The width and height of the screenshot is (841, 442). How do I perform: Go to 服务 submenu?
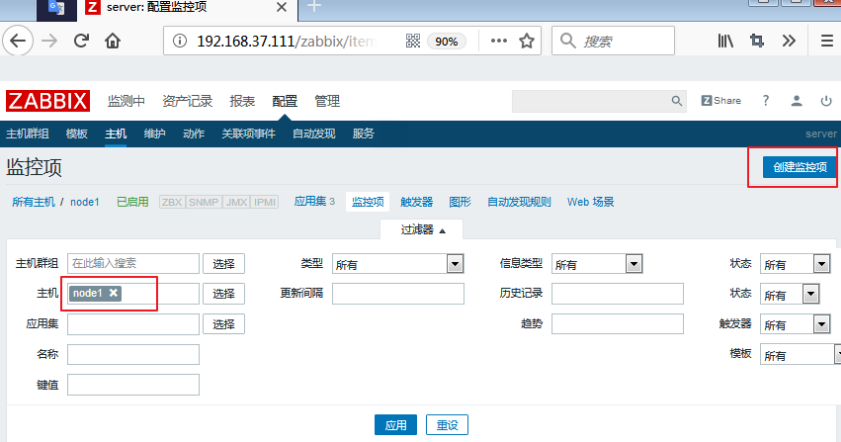pos(363,134)
